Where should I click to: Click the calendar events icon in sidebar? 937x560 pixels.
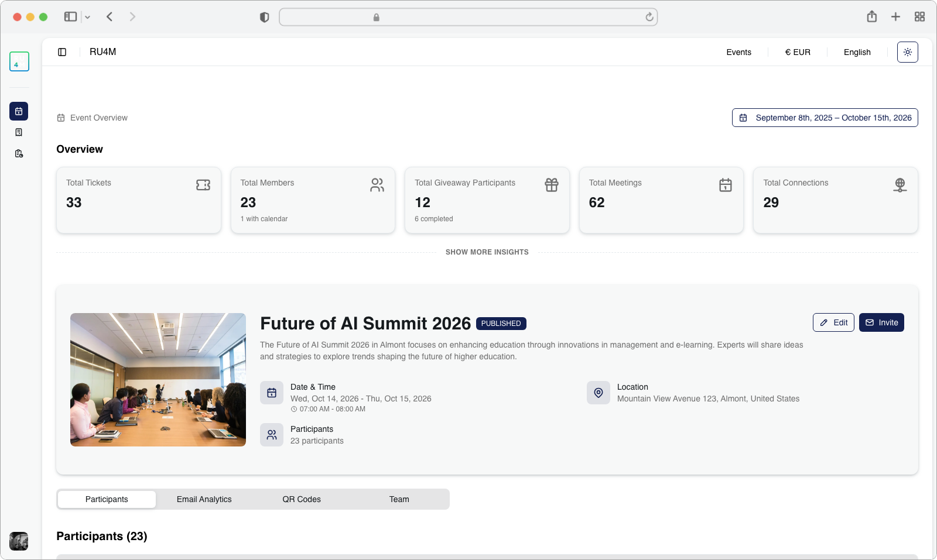coord(19,111)
